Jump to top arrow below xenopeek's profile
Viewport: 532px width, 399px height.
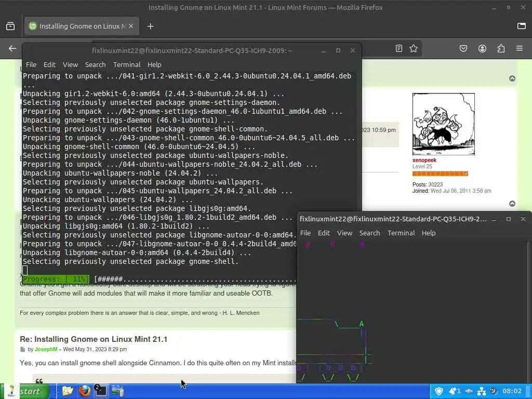coord(512,204)
